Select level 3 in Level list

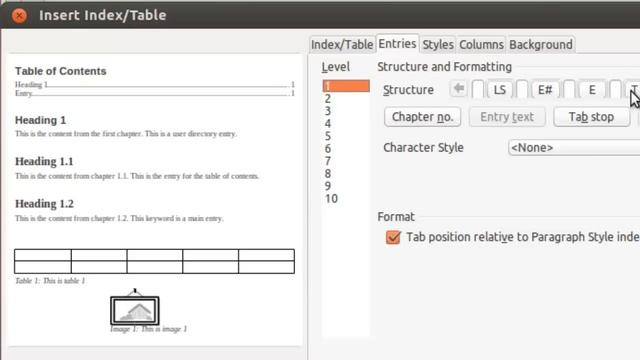pos(346,111)
